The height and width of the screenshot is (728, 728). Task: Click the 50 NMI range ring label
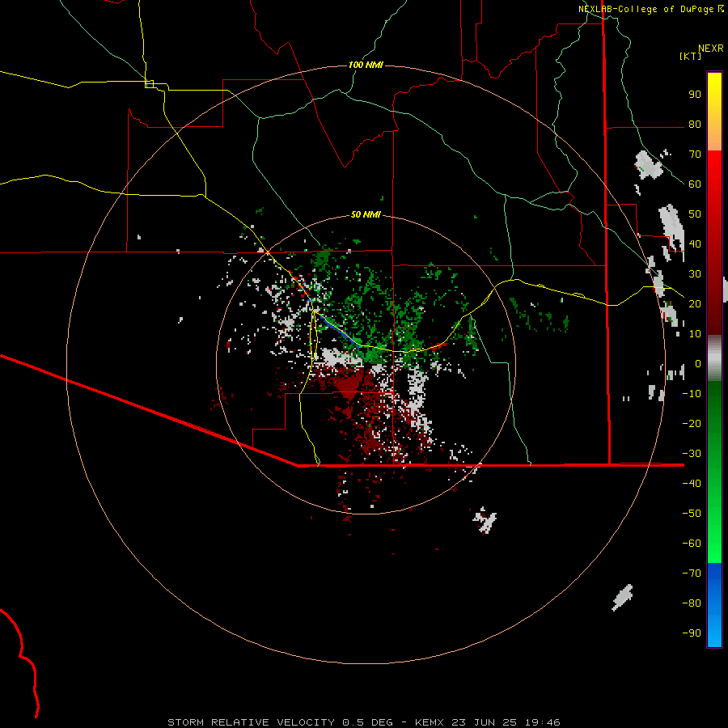(x=366, y=214)
